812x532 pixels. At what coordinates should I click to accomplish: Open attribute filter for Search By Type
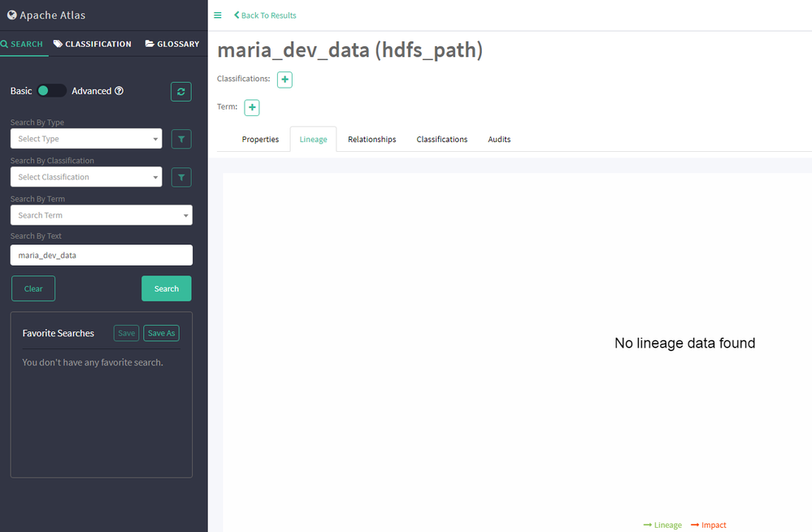(181, 139)
